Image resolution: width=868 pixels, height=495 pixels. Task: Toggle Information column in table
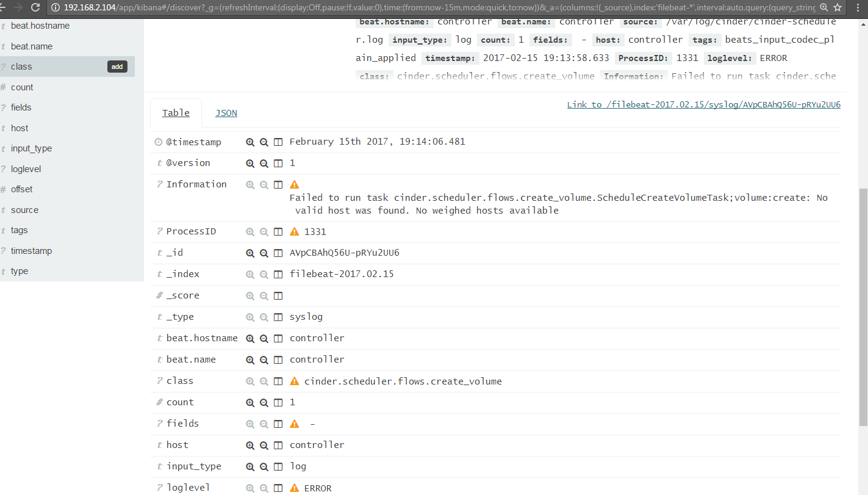coord(278,184)
